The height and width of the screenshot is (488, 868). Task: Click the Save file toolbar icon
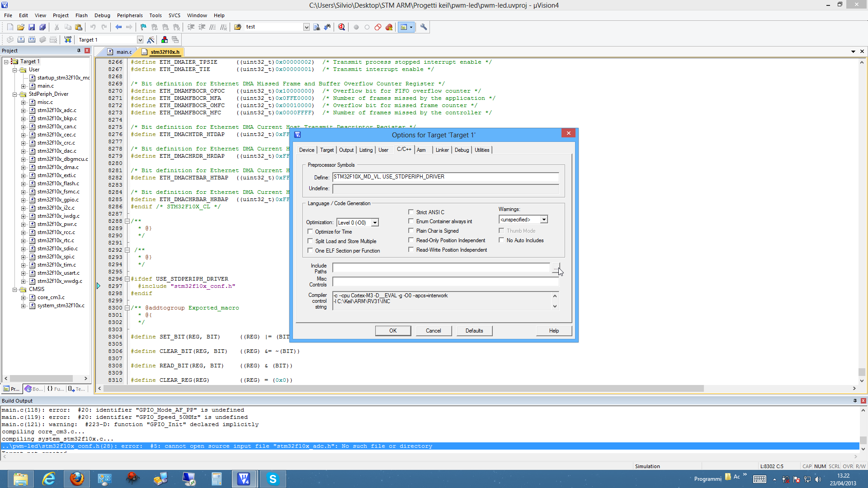(32, 27)
